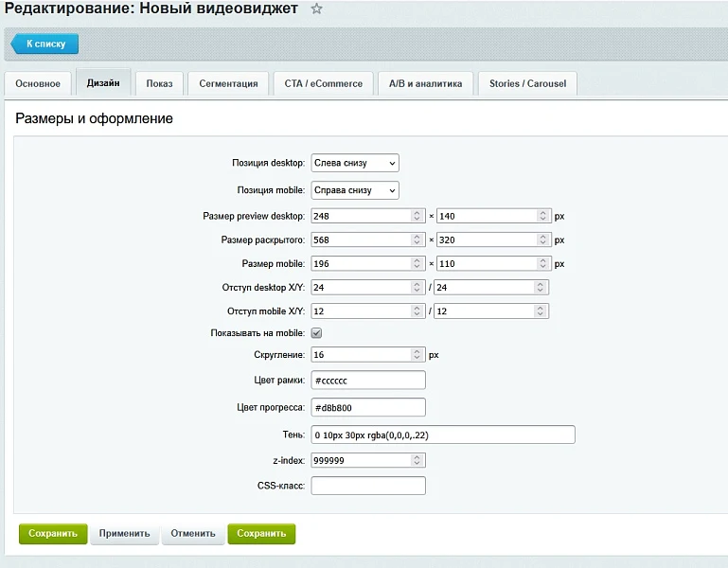The width and height of the screenshot is (728, 568).
Task: Switch to the Показ tab
Action: click(159, 83)
